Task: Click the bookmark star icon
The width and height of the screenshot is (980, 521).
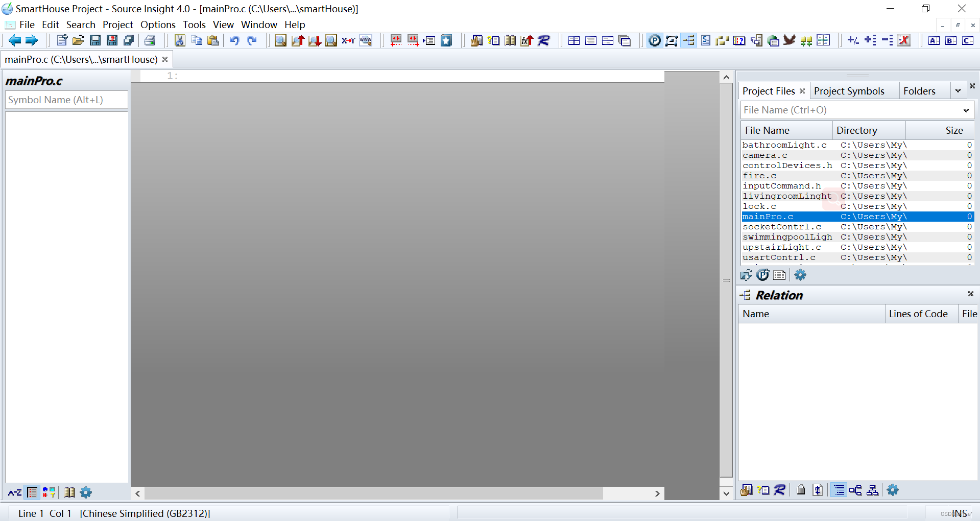Action: coord(446,40)
